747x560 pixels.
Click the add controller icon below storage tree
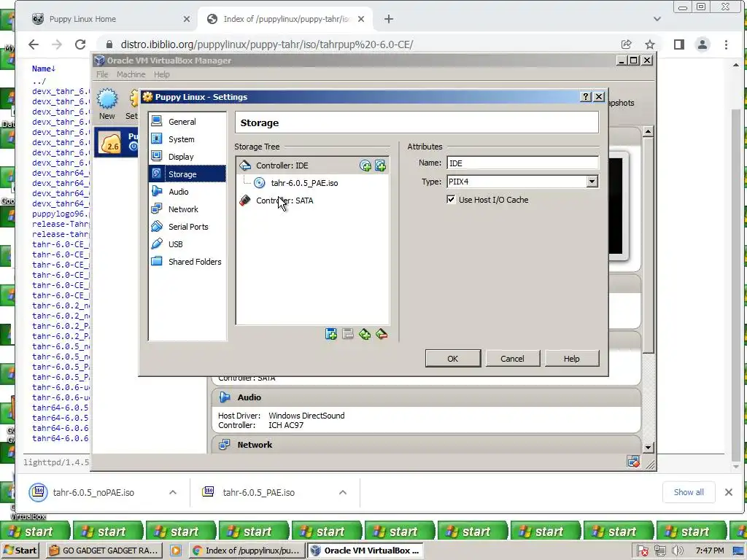pos(330,334)
